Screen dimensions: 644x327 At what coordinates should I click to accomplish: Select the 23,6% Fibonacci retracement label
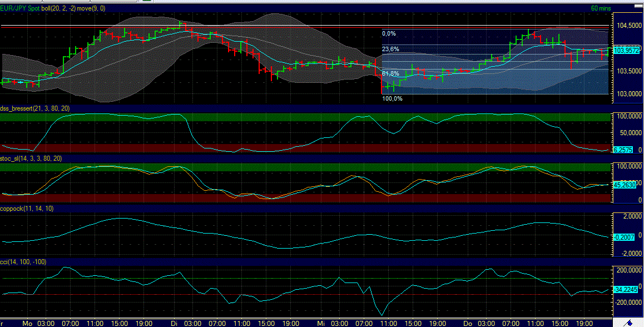[x=390, y=49]
